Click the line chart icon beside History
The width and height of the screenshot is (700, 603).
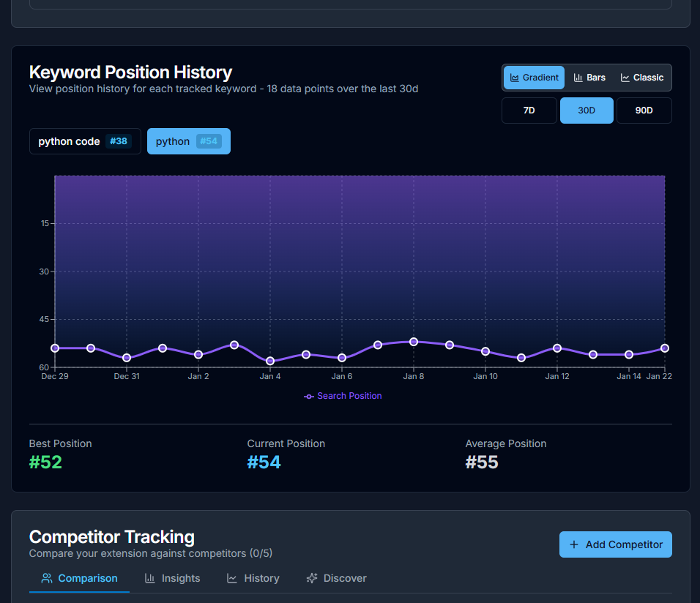[x=232, y=578]
